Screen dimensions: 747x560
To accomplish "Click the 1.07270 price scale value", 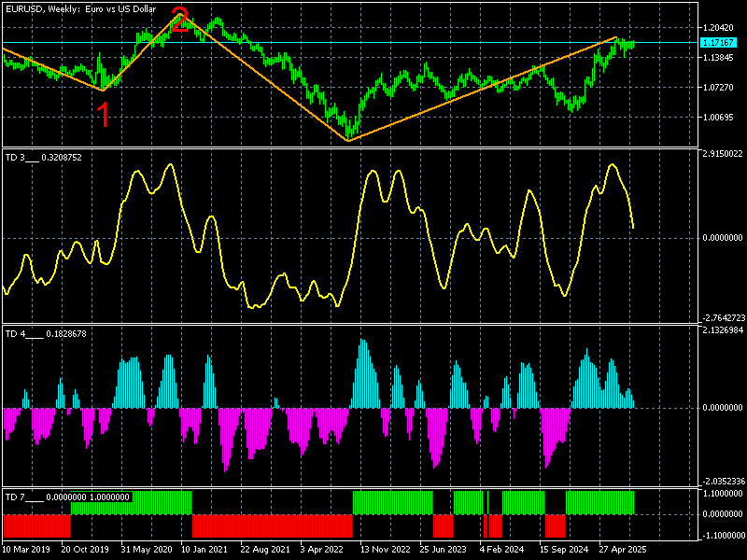I will 718,88.
